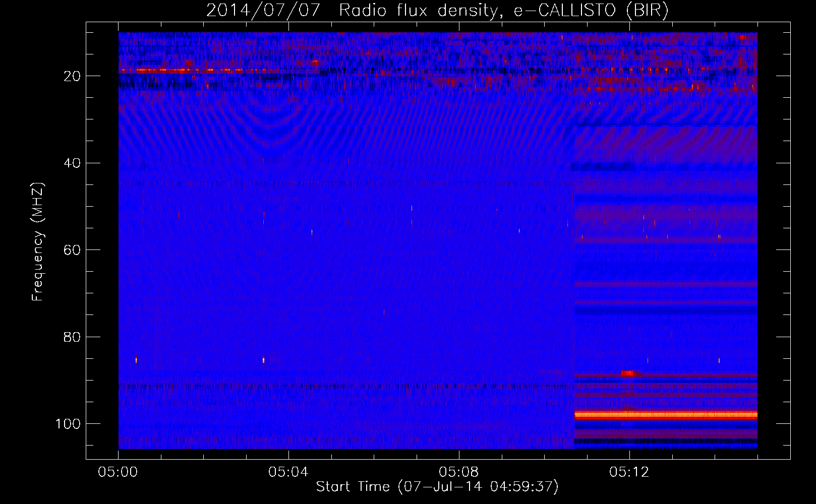816x504 pixels.
Task: Click the short red burst near 88 MHz at 05:12
Action: (628, 373)
